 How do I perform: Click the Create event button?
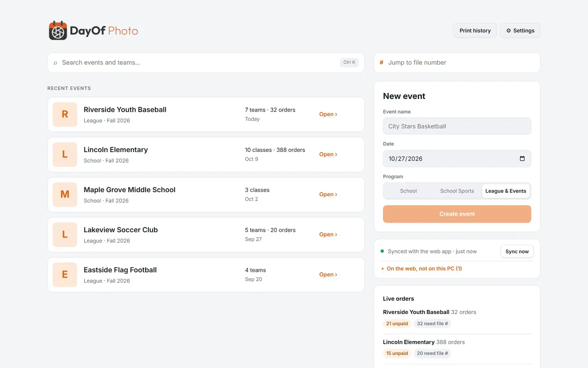pos(457,214)
